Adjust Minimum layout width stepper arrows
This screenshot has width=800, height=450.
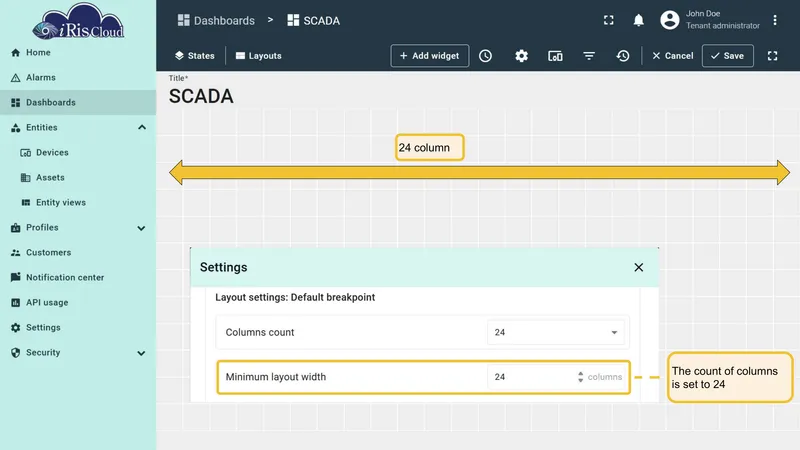[x=580, y=377]
